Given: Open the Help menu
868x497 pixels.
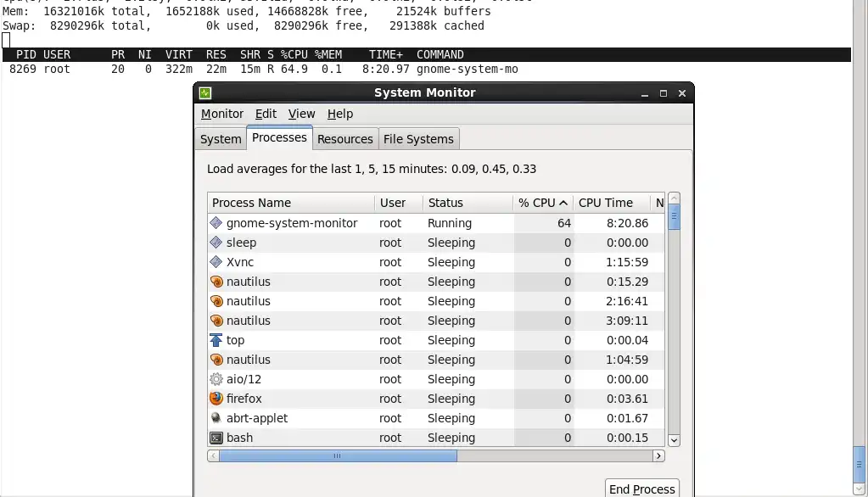Looking at the screenshot, I should pyautogui.click(x=340, y=114).
